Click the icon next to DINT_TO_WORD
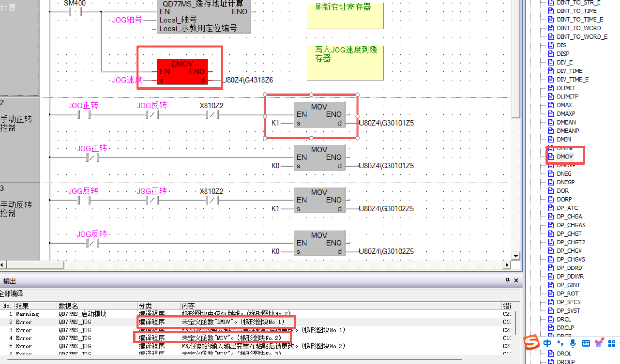The height and width of the screenshot is (364, 620). pos(551,28)
